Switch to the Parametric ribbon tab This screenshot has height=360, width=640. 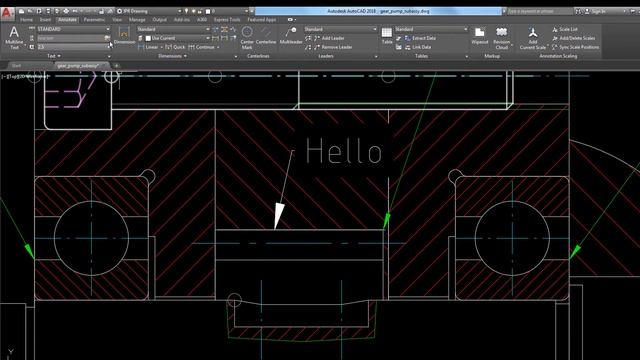click(94, 20)
